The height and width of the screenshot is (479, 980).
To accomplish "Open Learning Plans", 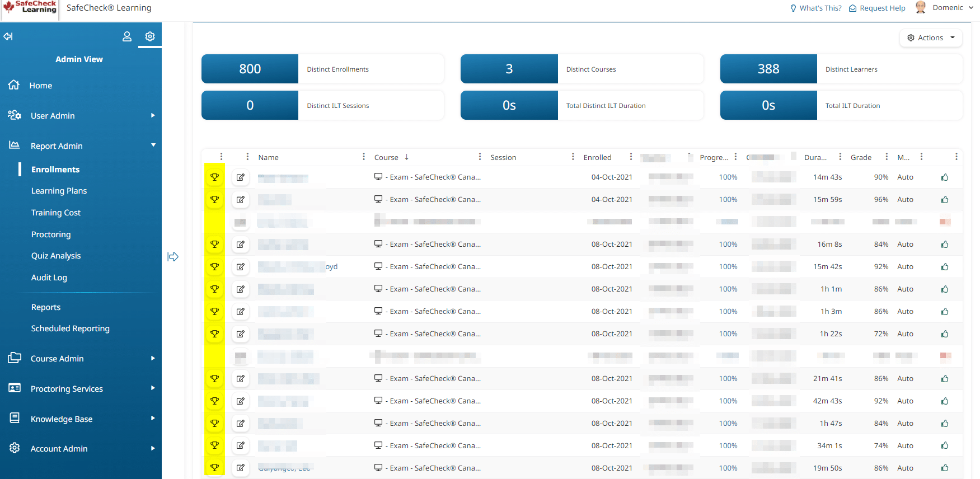I will coord(59,191).
